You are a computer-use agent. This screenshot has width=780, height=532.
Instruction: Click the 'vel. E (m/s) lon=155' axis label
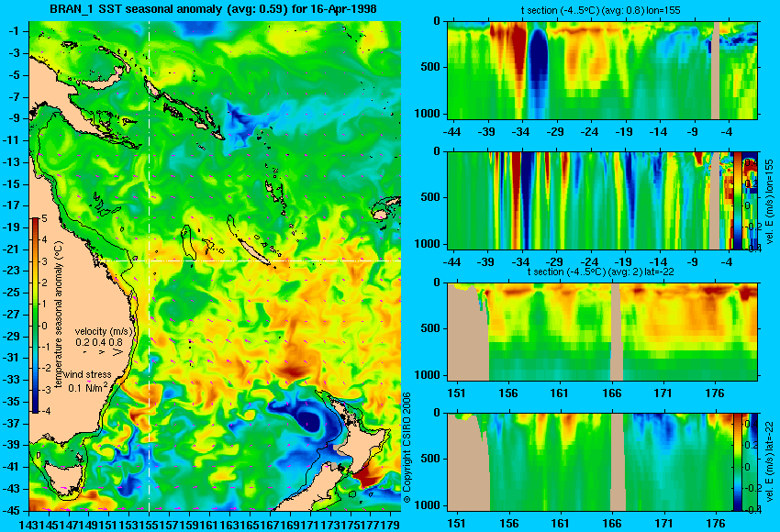770,204
